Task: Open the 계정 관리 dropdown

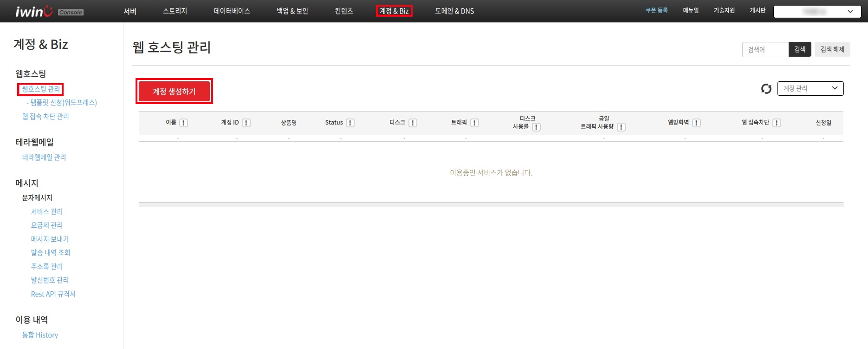Action: point(810,88)
